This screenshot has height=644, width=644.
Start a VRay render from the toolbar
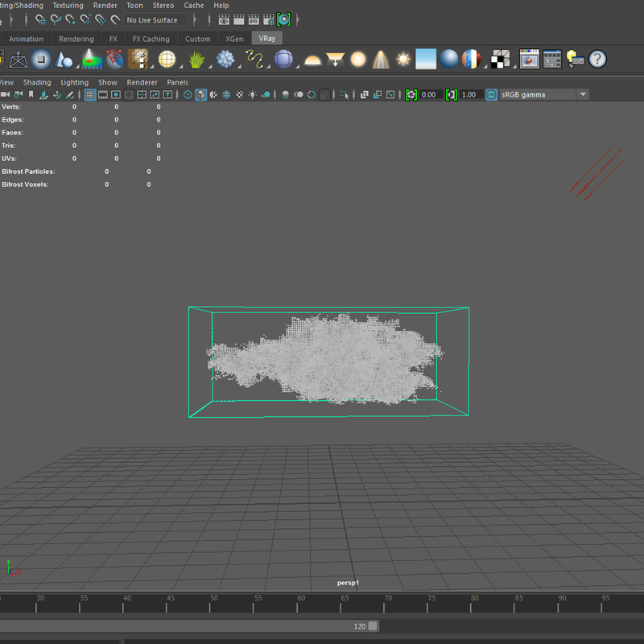(283, 19)
